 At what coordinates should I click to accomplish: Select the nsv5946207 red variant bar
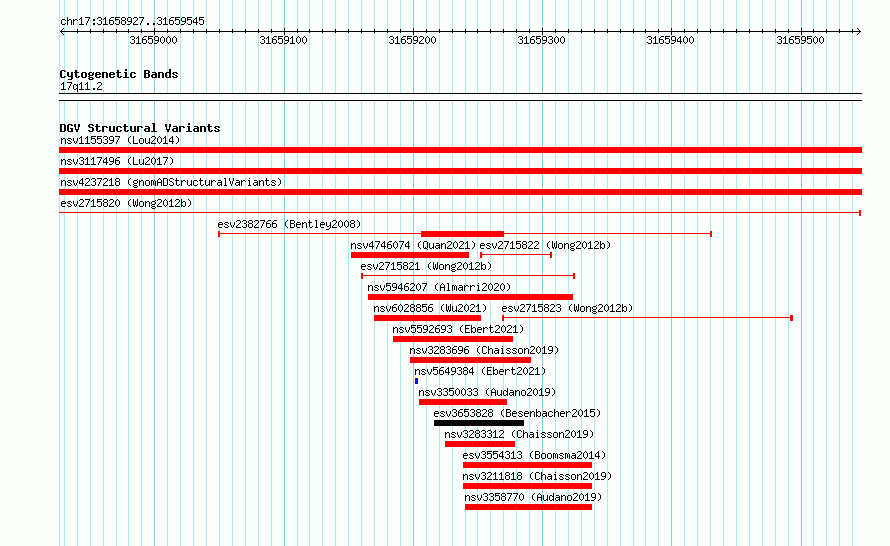coord(470,297)
